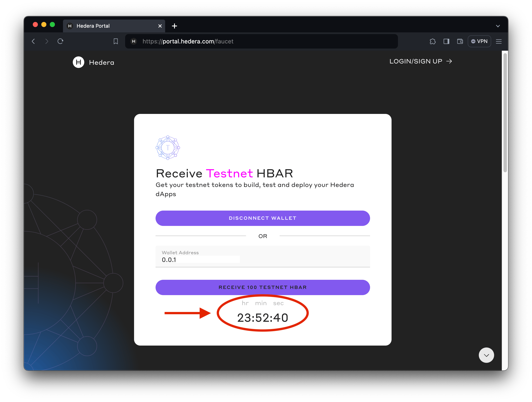The height and width of the screenshot is (402, 532).
Task: Click the countdown value 23:52:40
Action: click(263, 317)
